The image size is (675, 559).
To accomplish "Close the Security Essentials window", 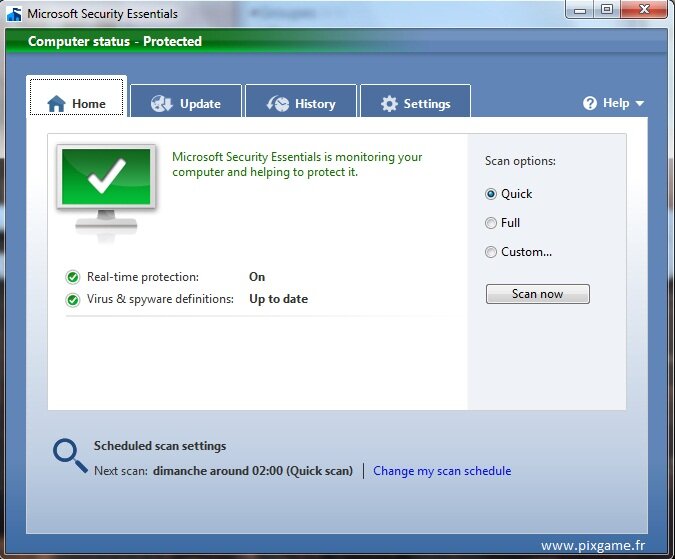I will [x=644, y=9].
